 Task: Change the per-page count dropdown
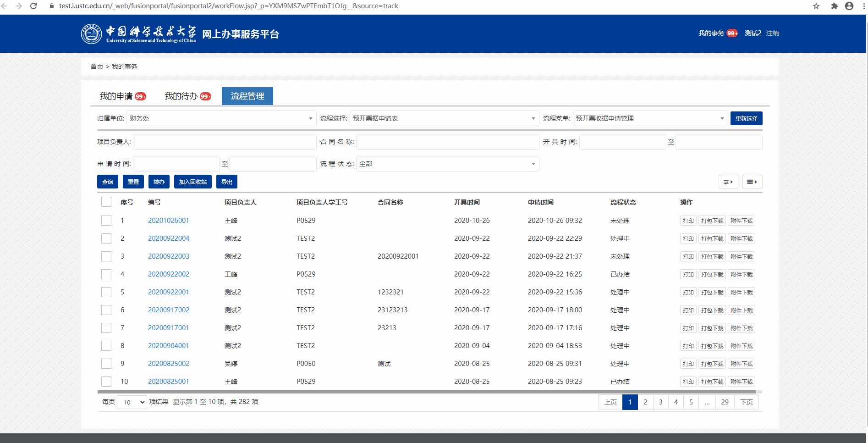point(132,402)
